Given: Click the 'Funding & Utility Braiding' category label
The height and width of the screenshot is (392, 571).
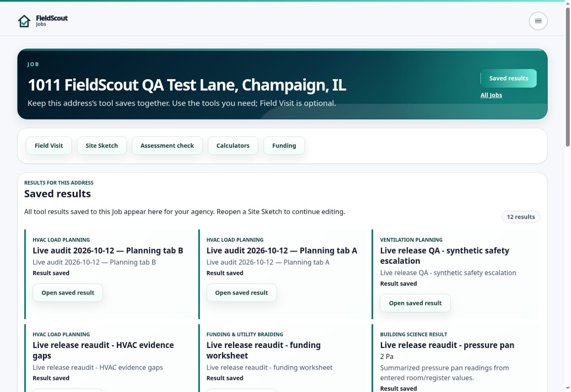Looking at the screenshot, I should coord(245,334).
